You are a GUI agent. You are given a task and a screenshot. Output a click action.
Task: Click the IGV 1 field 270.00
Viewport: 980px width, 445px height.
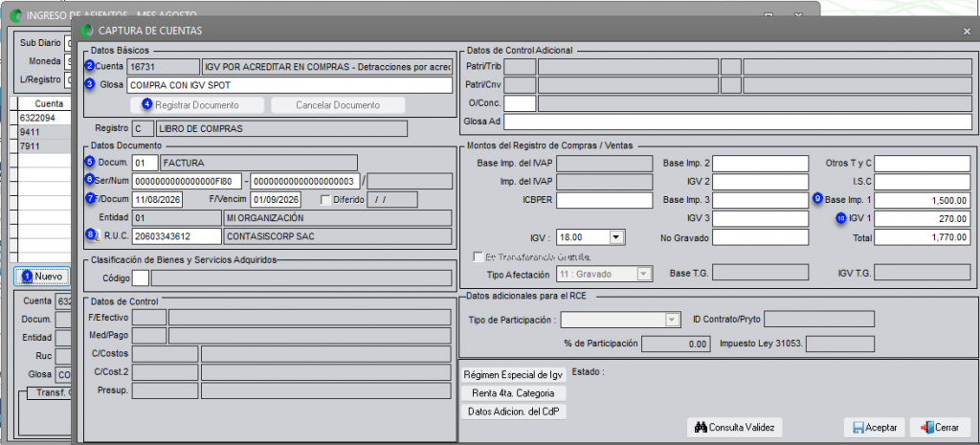pyautogui.click(x=922, y=219)
